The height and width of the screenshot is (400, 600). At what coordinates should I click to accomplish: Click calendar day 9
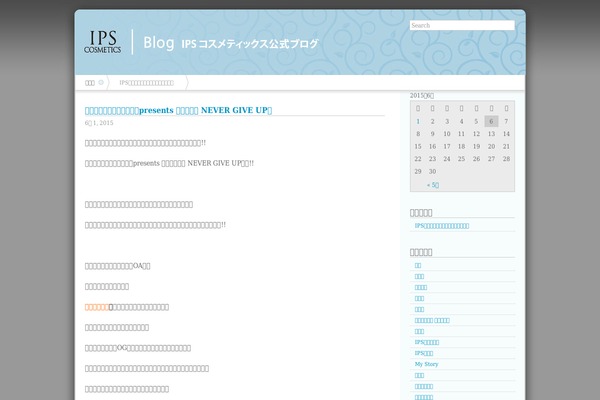(x=432, y=134)
